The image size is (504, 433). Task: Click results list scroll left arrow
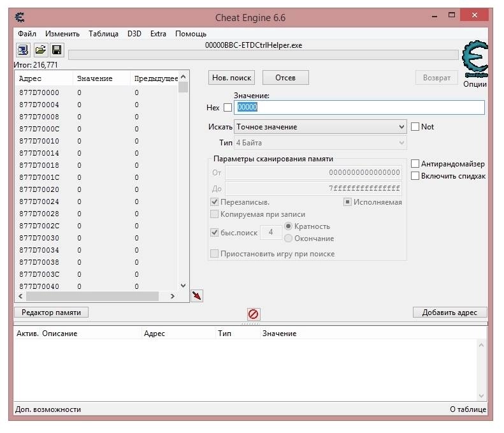pos(20,296)
